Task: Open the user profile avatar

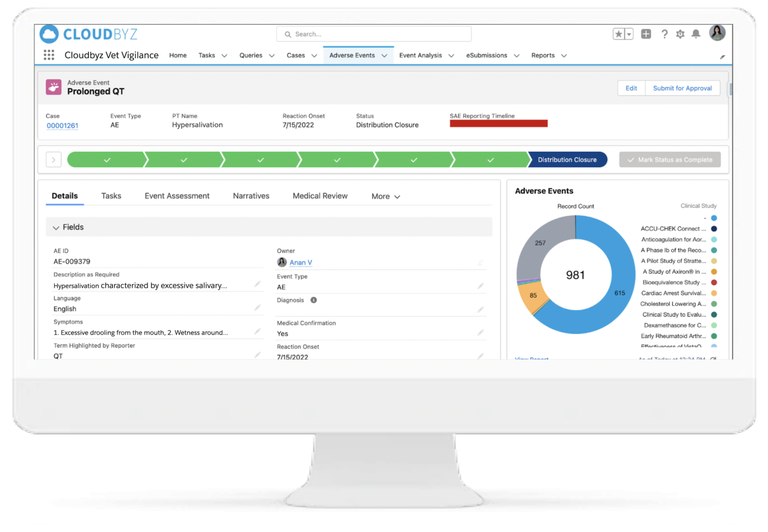Action: (x=717, y=33)
